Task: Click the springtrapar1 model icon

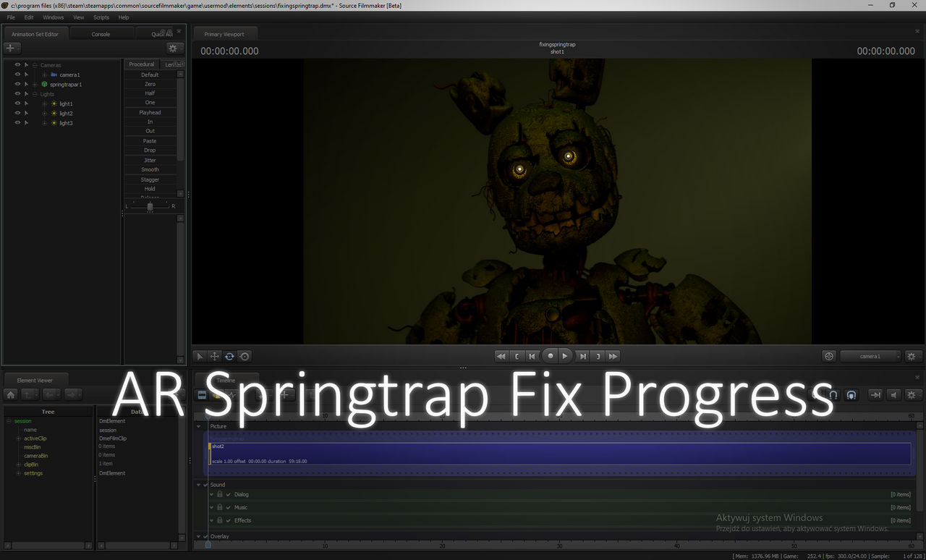Action: point(44,84)
